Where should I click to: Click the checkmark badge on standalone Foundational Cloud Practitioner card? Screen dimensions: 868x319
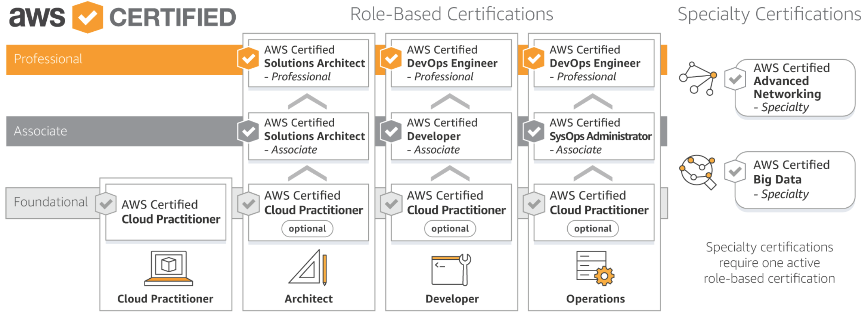coord(106,204)
